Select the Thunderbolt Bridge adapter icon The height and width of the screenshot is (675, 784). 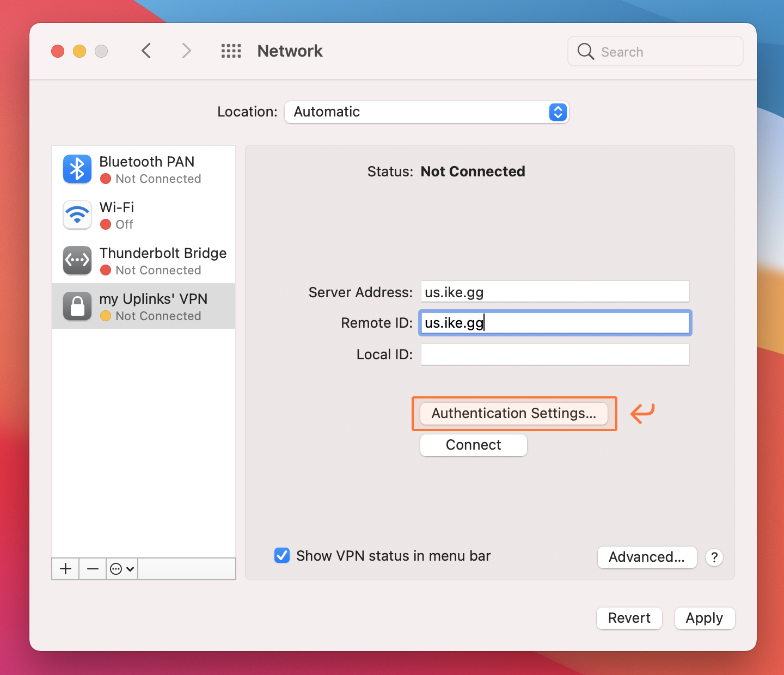tap(77, 261)
